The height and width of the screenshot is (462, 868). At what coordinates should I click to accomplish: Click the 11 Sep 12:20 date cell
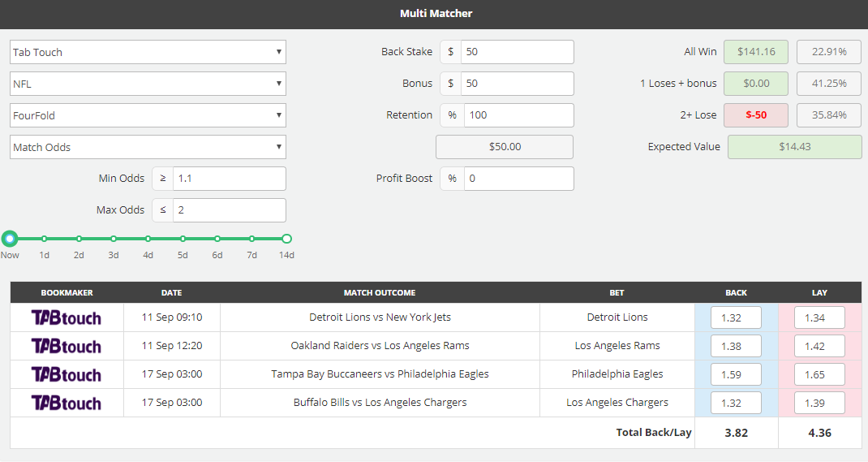(x=172, y=346)
